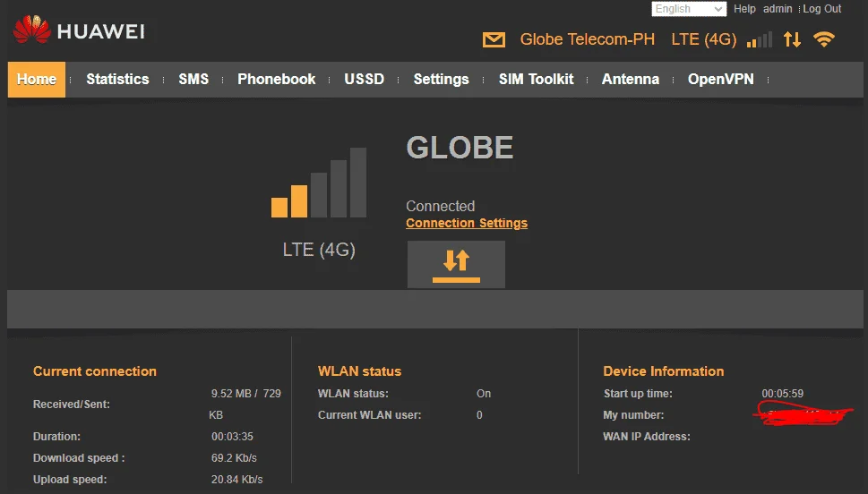Click the LTE (4G) label in header
The image size is (868, 494).
click(x=703, y=40)
